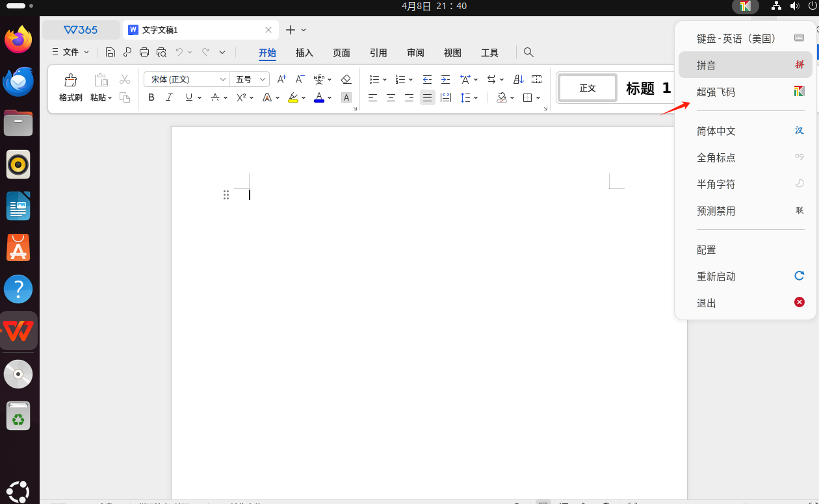Image resolution: width=819 pixels, height=504 pixels.
Task: Click the character shading icon
Action: click(x=346, y=97)
